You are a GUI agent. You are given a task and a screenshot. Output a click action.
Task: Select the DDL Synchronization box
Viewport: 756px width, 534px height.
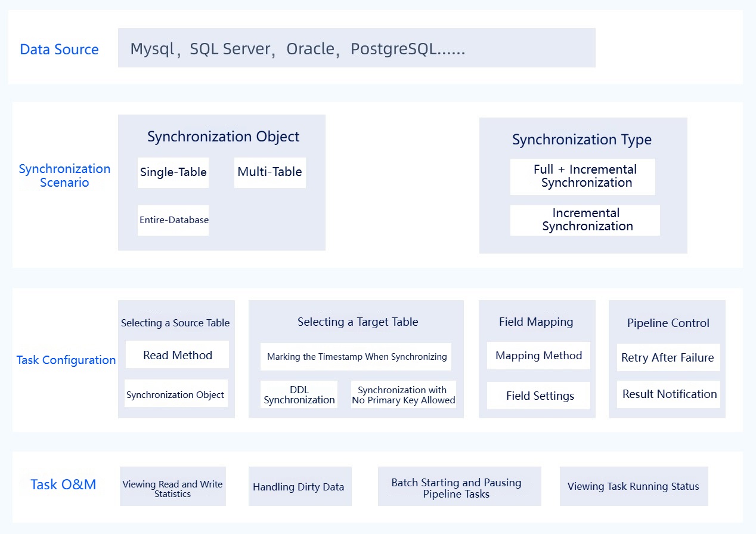[x=299, y=394]
